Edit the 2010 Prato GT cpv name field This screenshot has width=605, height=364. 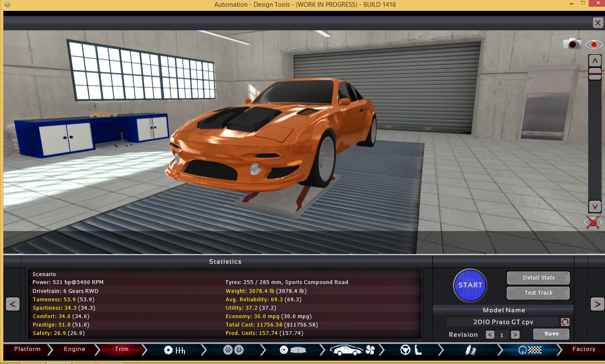point(504,322)
